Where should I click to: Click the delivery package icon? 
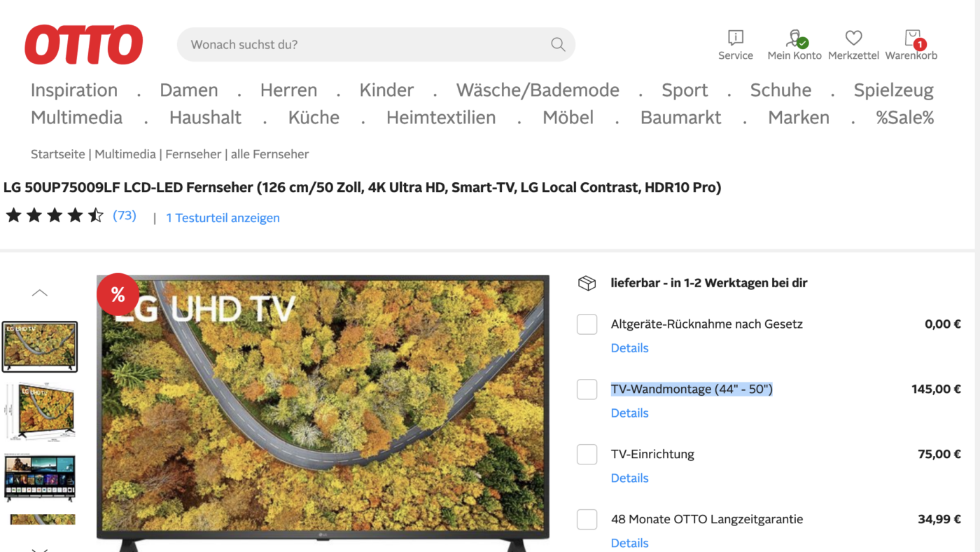(x=587, y=283)
